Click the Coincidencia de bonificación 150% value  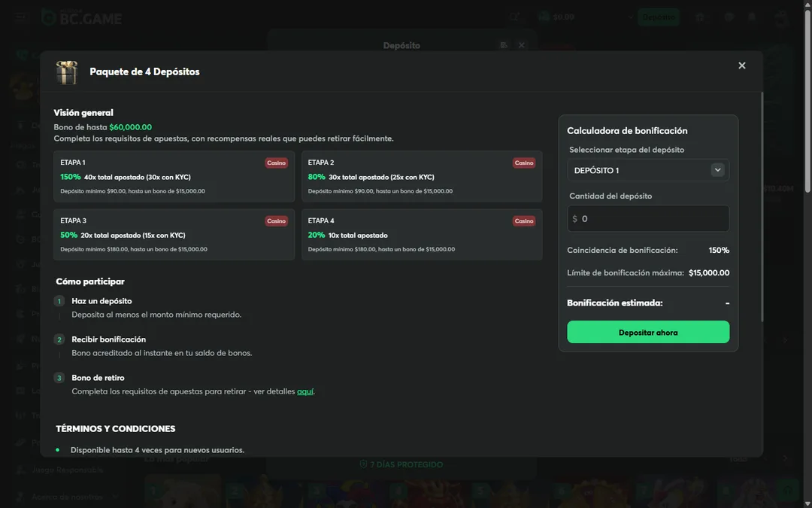tap(719, 251)
